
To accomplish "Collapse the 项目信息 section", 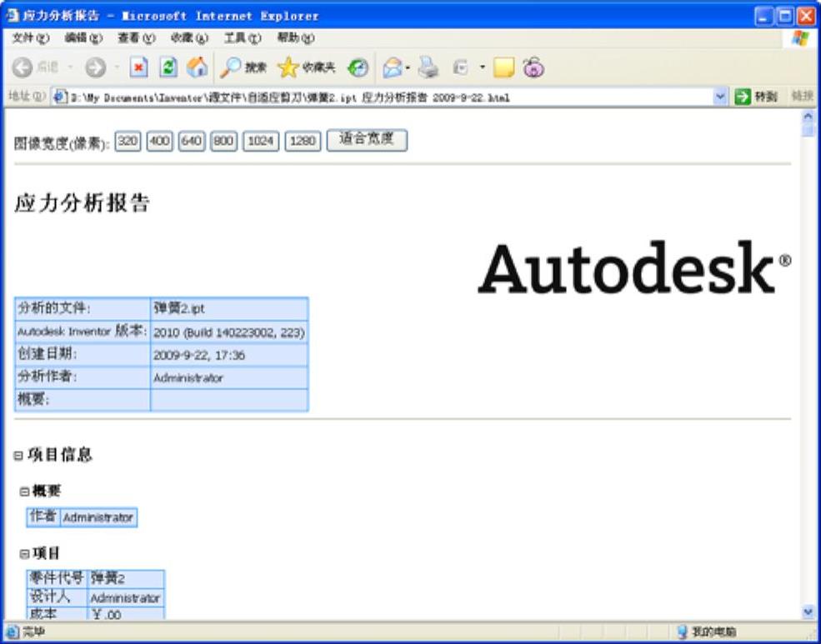I will [18, 456].
